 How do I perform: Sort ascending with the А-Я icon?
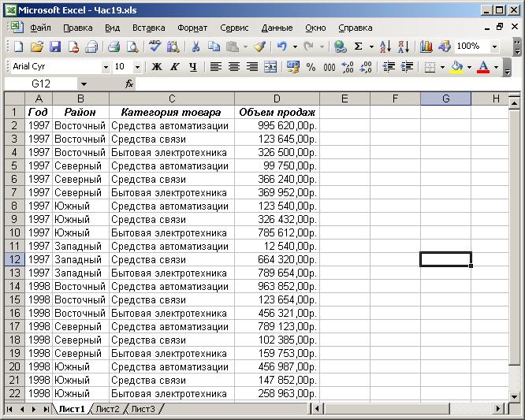coord(385,46)
